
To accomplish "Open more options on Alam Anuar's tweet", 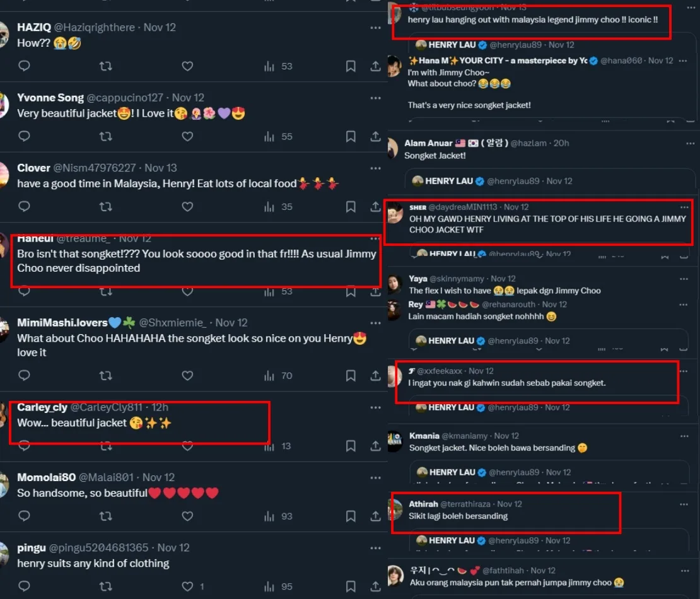I will tap(690, 143).
